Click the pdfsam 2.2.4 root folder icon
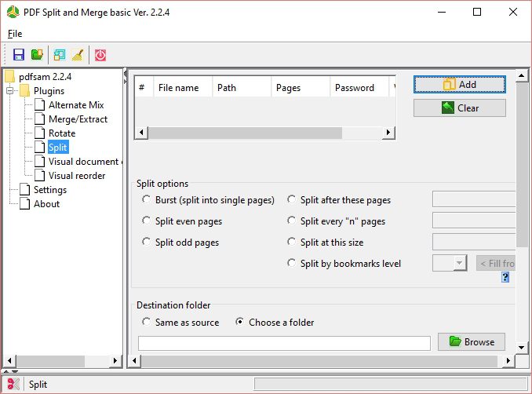Image resolution: width=532 pixels, height=394 pixels. pyautogui.click(x=10, y=76)
